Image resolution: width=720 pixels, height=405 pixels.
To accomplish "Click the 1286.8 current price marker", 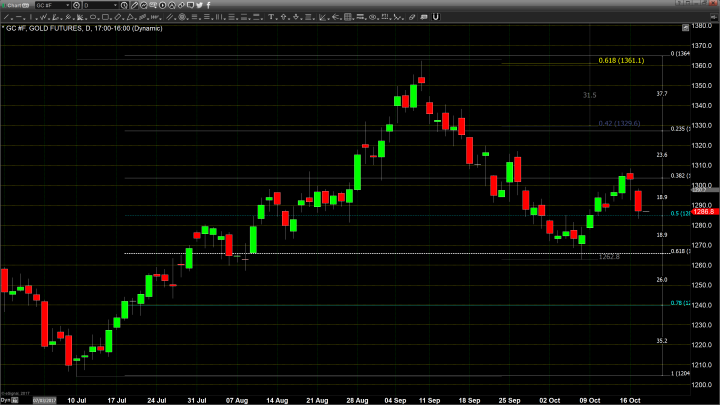I will click(x=705, y=212).
